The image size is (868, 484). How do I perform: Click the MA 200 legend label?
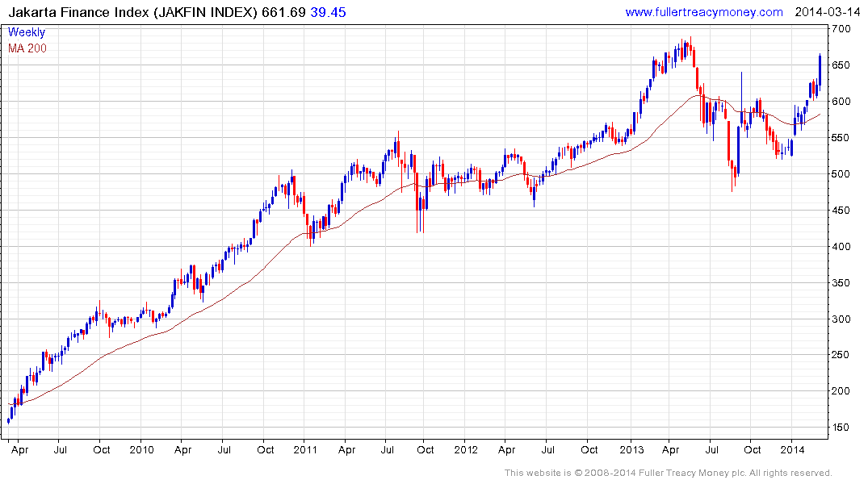[x=27, y=48]
